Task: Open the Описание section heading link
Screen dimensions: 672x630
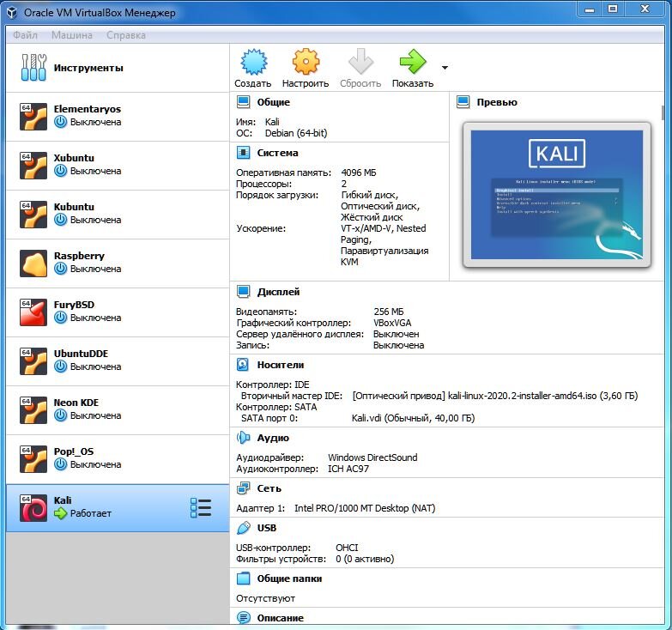Action: (281, 618)
